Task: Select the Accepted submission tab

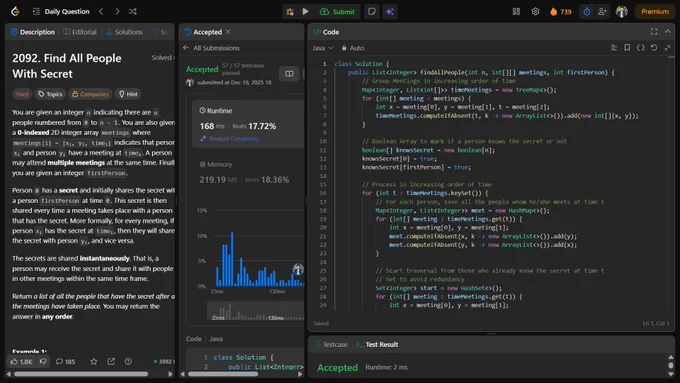Action: point(203,32)
